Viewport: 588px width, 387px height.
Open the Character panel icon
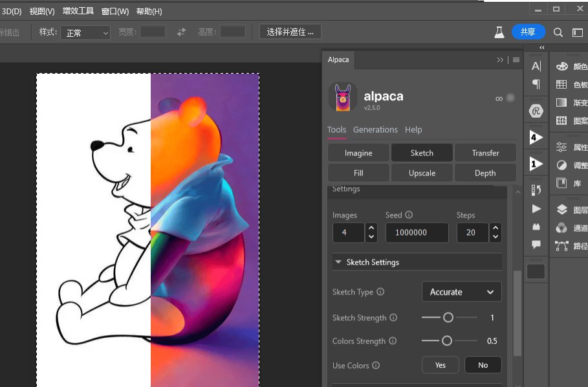point(536,66)
